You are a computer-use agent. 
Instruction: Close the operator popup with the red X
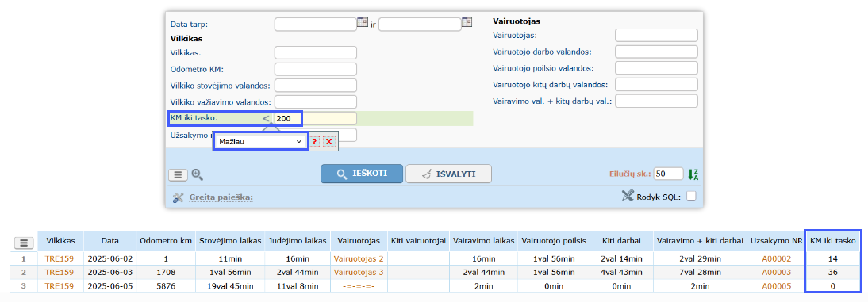328,142
